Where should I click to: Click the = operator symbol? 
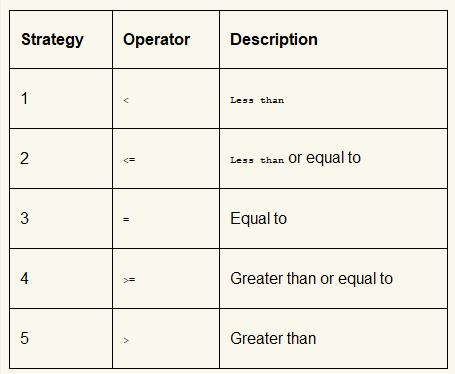(126, 220)
